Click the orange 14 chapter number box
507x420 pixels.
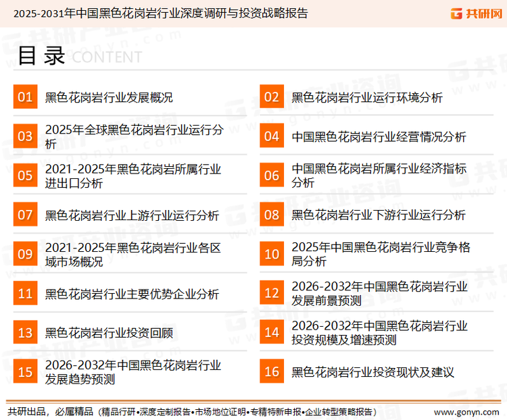272,332
